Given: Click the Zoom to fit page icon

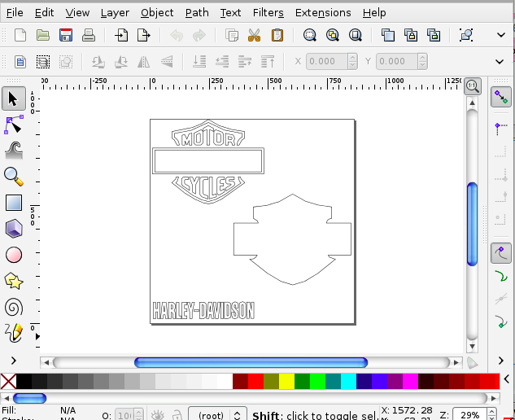Looking at the screenshot, I should [x=355, y=35].
